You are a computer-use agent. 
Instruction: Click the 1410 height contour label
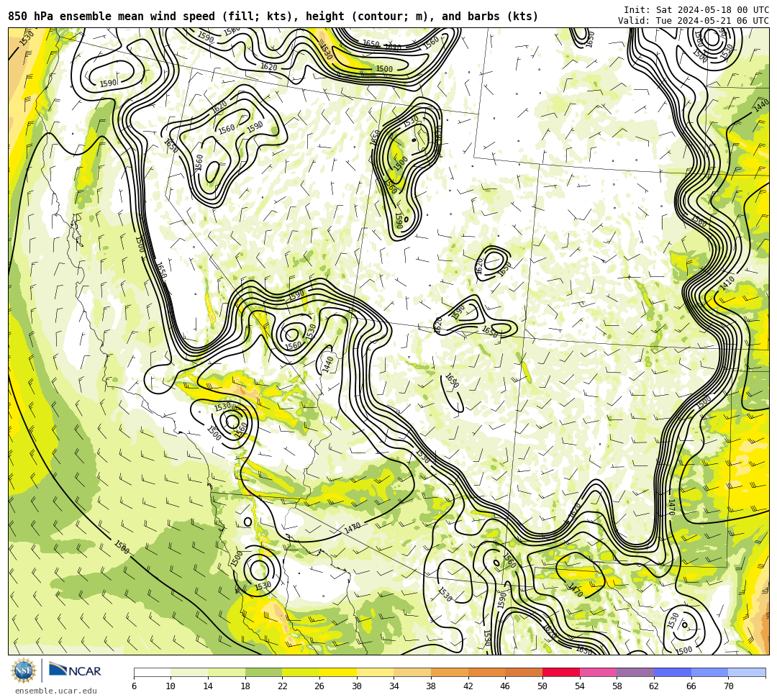727,283
